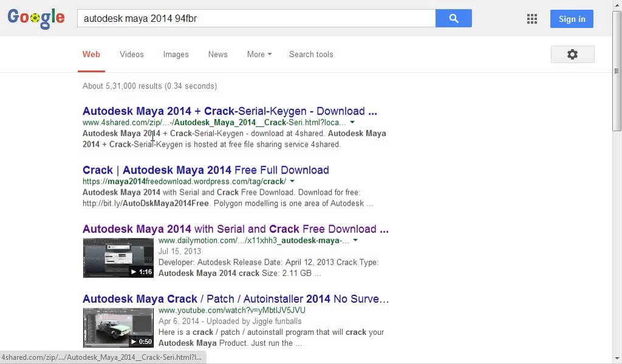Open the Autoinstaller 2014 YouTube result
Screen dimensions: 622x364
236,298
